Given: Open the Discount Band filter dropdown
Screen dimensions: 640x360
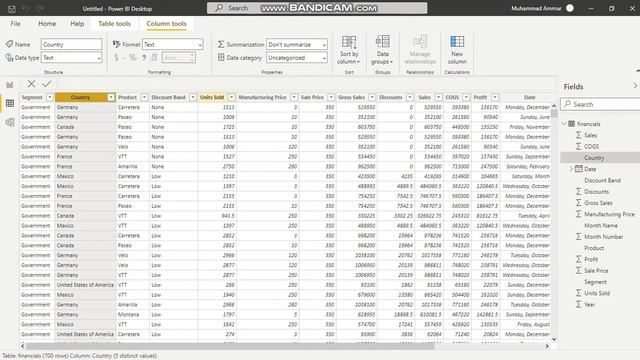Looking at the screenshot, I should pos(193,97).
